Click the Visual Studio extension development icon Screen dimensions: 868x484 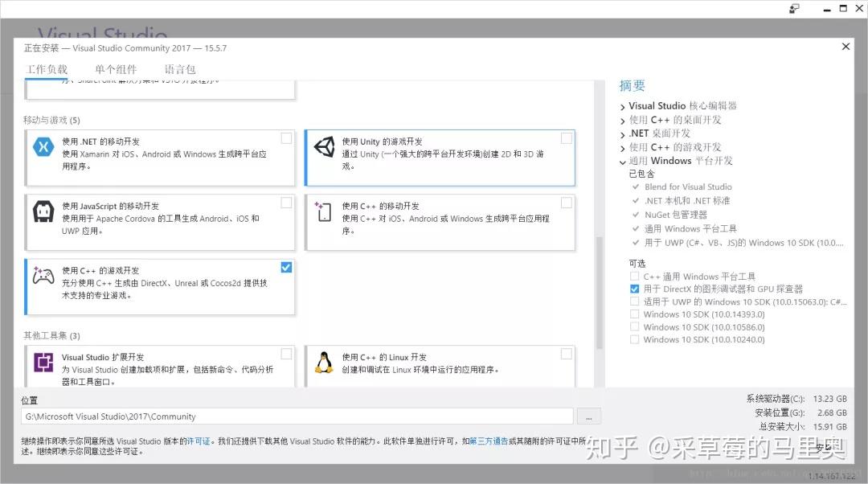(x=43, y=363)
